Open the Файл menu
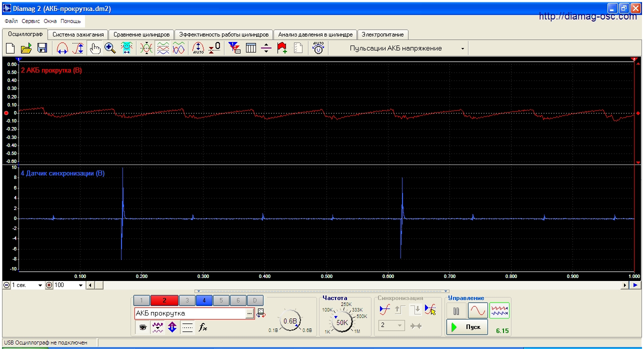 pyautogui.click(x=11, y=21)
